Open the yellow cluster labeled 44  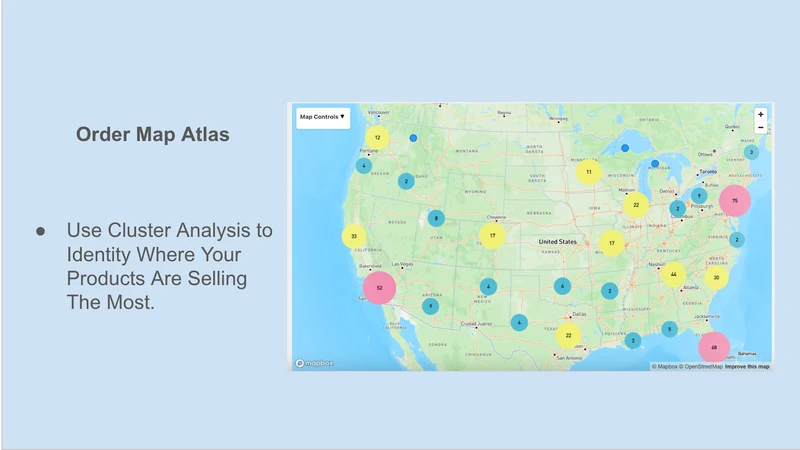673,274
